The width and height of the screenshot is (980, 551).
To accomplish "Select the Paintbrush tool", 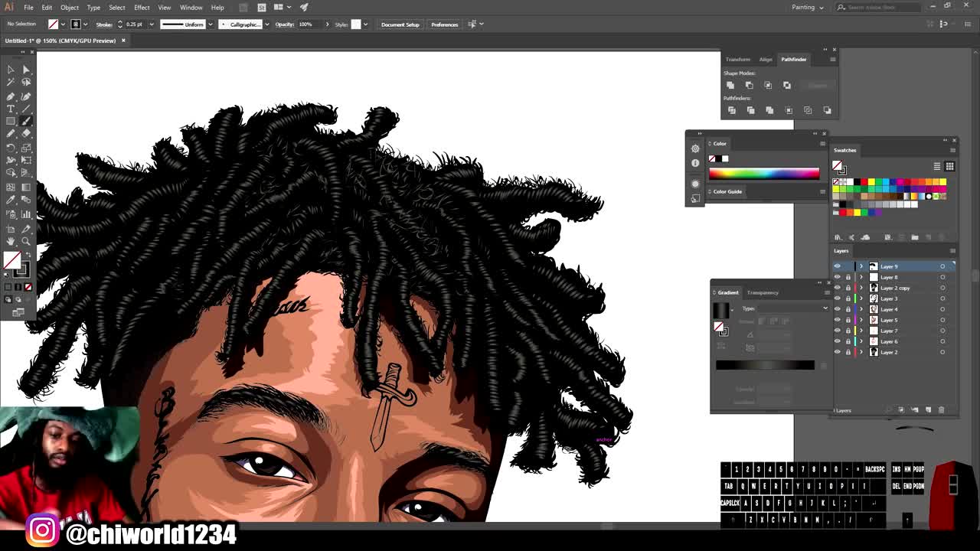I will pyautogui.click(x=26, y=122).
